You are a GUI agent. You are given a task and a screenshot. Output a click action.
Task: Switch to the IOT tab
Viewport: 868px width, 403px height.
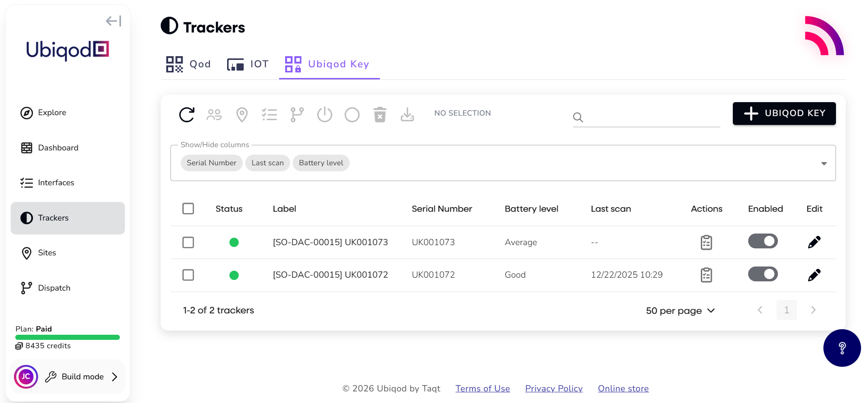[248, 64]
